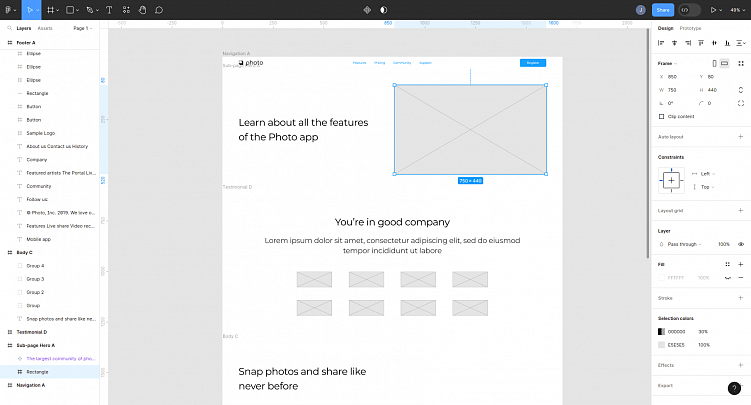
Task: Set frame orientation to portrait
Action: [714, 63]
